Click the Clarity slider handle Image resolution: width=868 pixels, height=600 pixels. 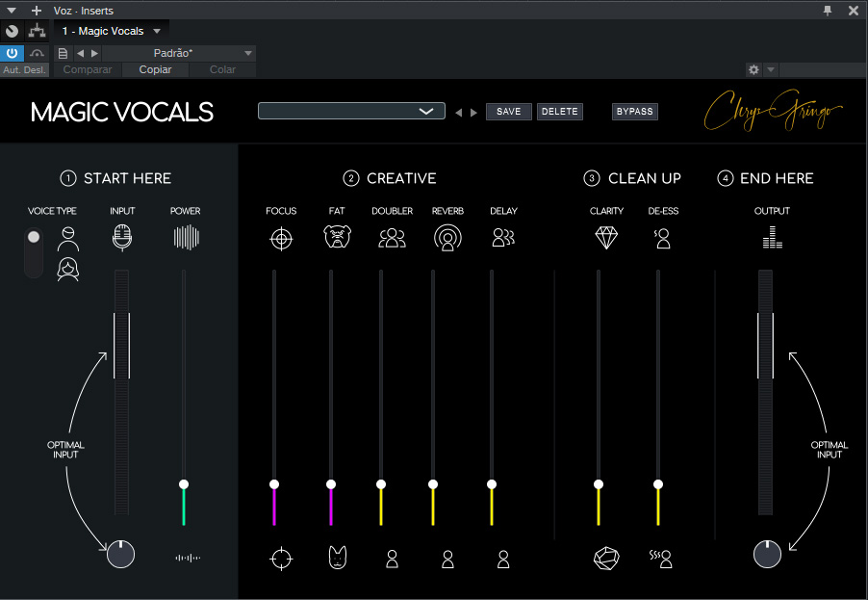599,484
